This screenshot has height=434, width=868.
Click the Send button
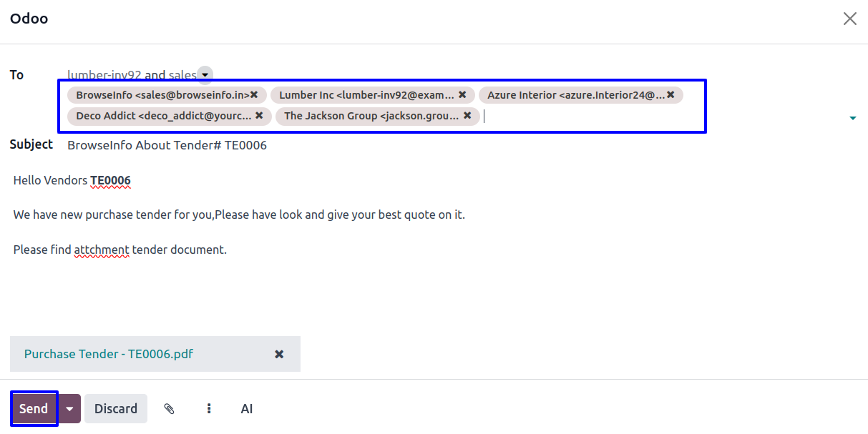click(x=34, y=408)
